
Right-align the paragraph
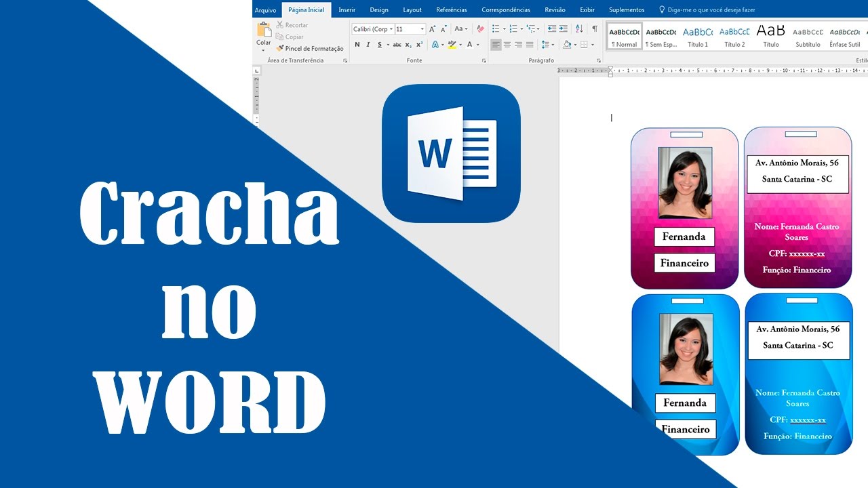[x=519, y=45]
